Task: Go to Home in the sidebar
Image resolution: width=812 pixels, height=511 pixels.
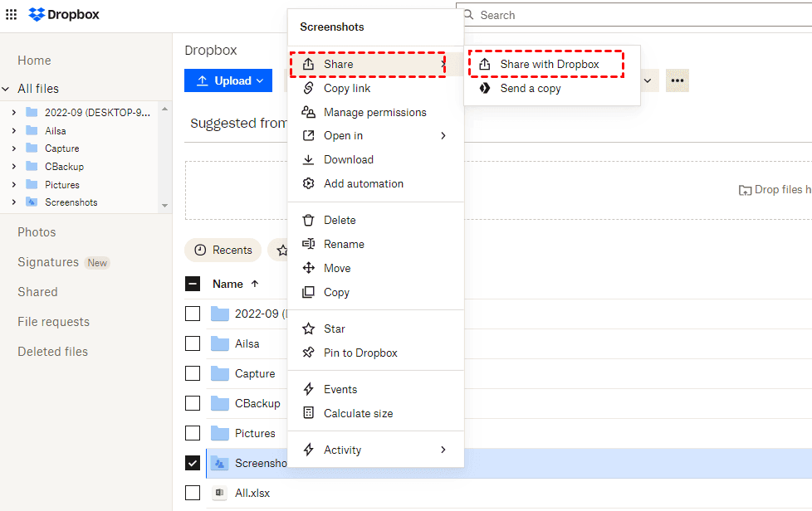Action: (34, 61)
